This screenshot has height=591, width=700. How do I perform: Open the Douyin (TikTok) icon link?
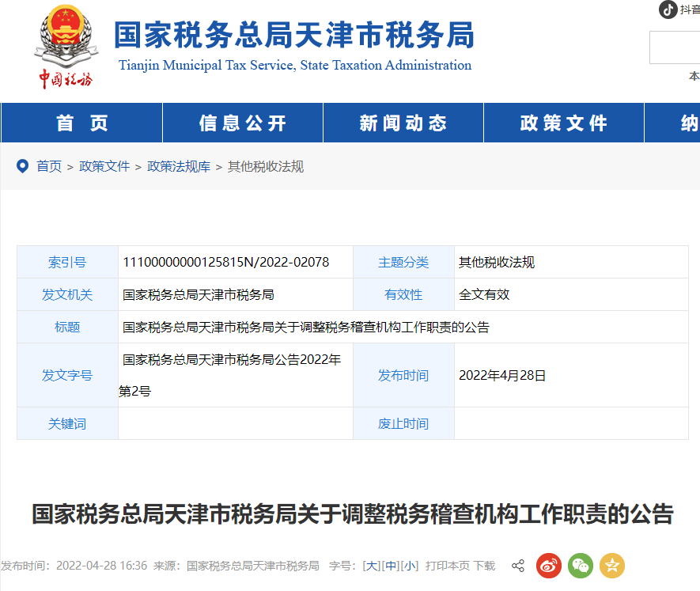[668, 9]
